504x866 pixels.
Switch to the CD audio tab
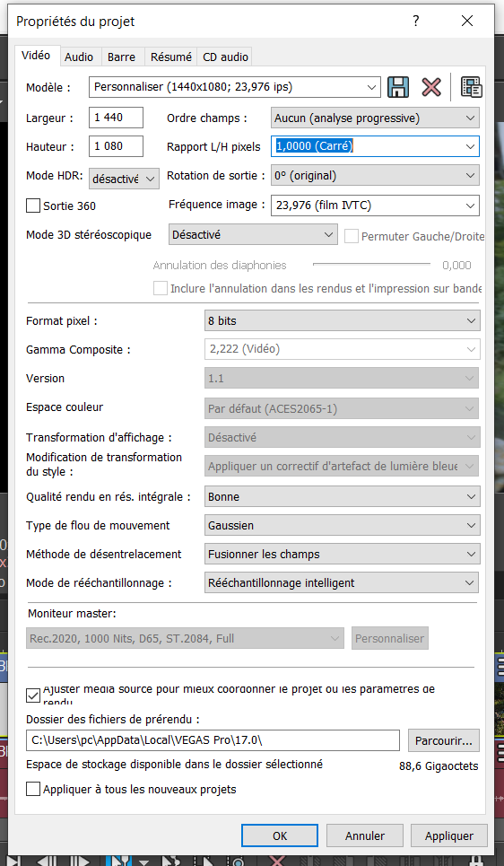[225, 57]
